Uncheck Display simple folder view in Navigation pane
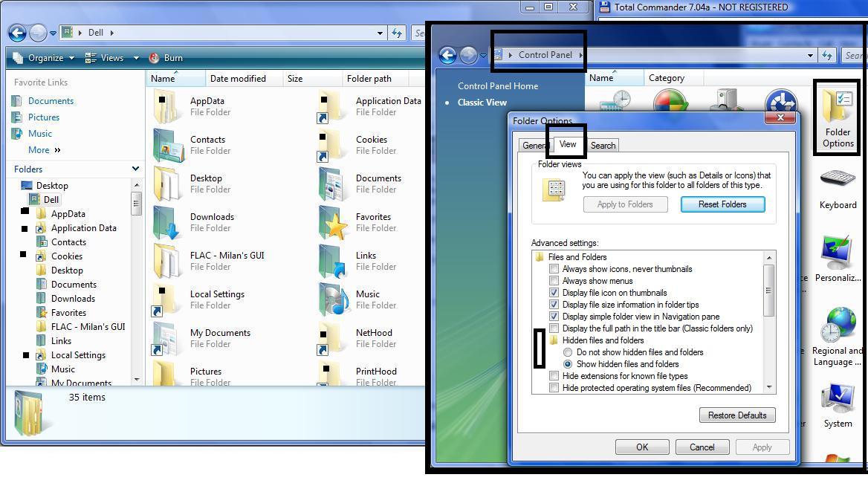868x486 pixels. [x=554, y=317]
